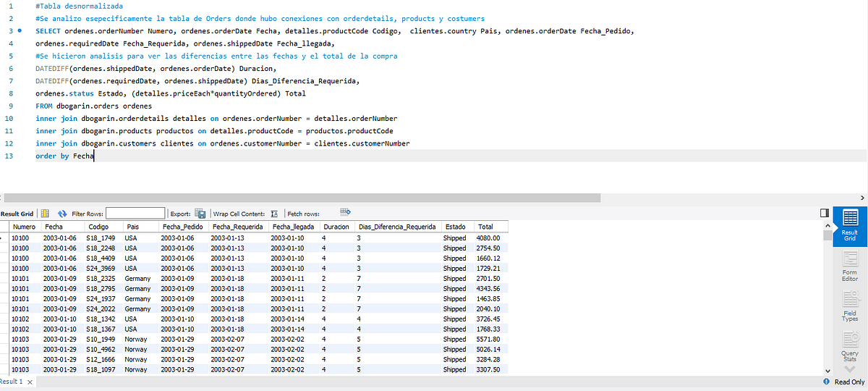Click the Total cell 5571.80

[x=492, y=339]
